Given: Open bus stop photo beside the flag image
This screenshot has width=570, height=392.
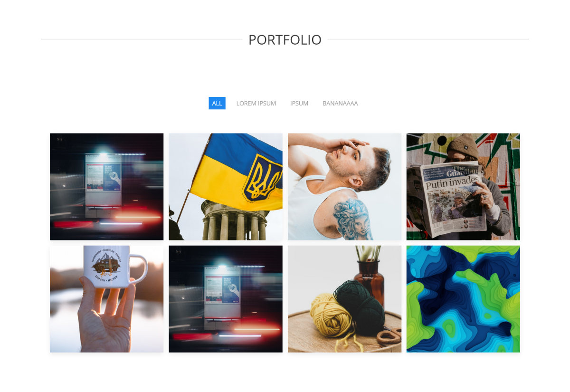Looking at the screenshot, I should [106, 187].
